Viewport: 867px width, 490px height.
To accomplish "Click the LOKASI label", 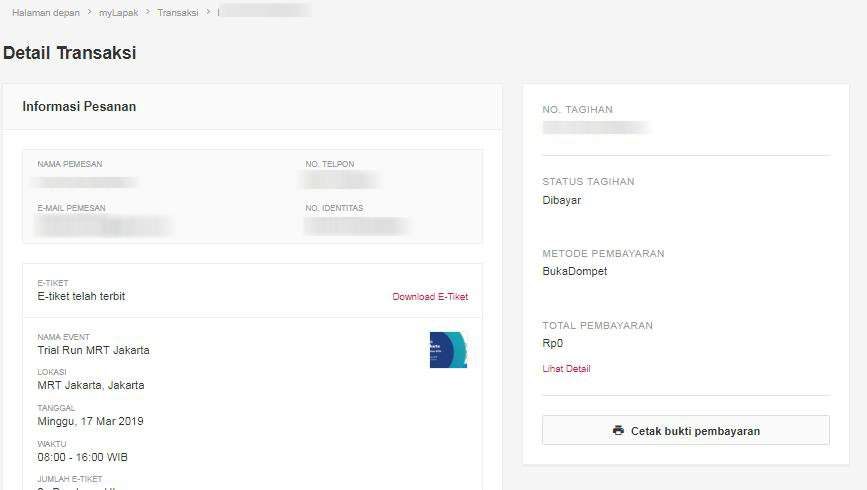I will pos(52,372).
